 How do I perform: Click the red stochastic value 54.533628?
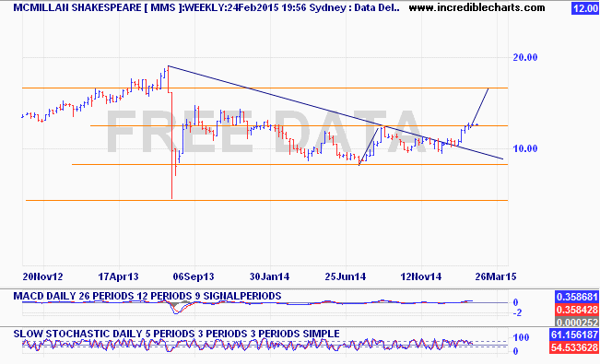pyautogui.click(x=574, y=347)
